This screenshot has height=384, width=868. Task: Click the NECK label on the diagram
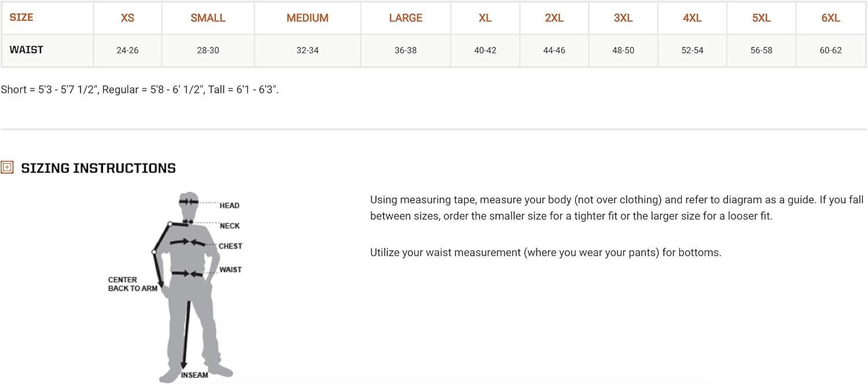point(229,226)
